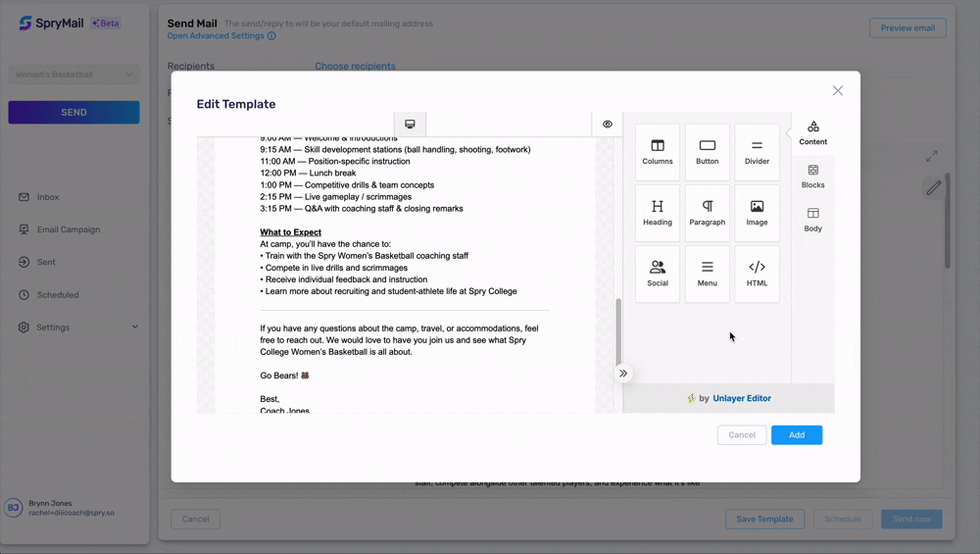Click the Train with coaching staff bullet
This screenshot has height=554, width=980.
click(x=365, y=256)
